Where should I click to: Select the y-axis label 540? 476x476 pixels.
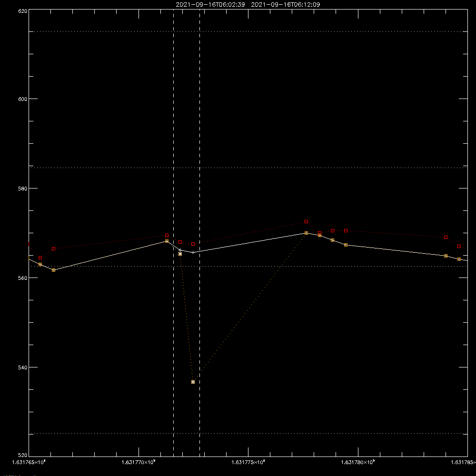[x=23, y=367]
